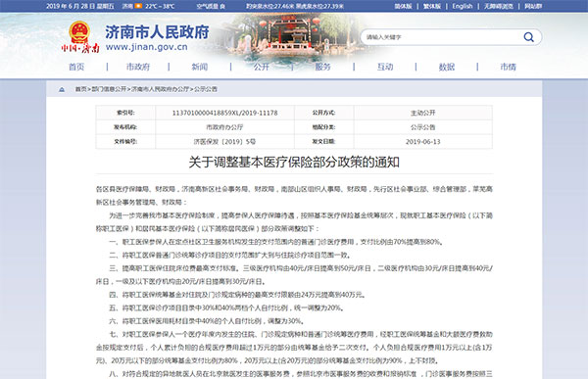Screen dimensions: 588x379
Task: Click the date text 2019年6月28日
Action: tap(71, 6)
